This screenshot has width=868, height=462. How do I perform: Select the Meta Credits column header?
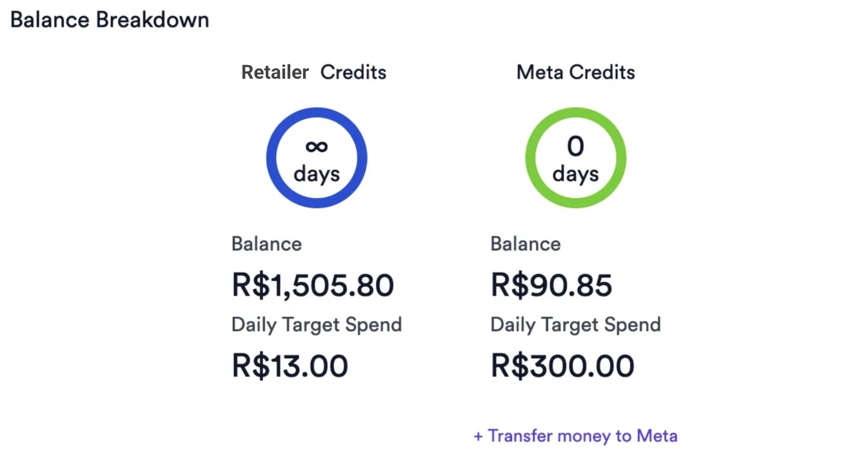coord(575,72)
